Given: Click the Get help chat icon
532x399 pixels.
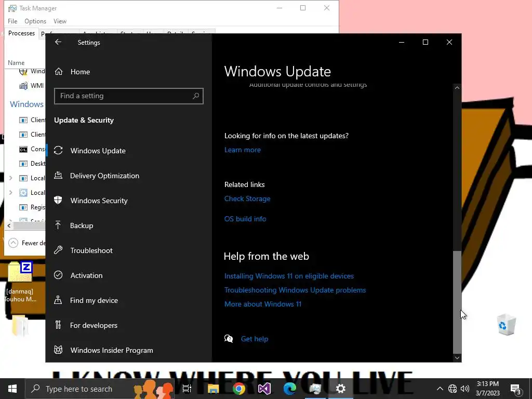Looking at the screenshot, I should click(229, 339).
